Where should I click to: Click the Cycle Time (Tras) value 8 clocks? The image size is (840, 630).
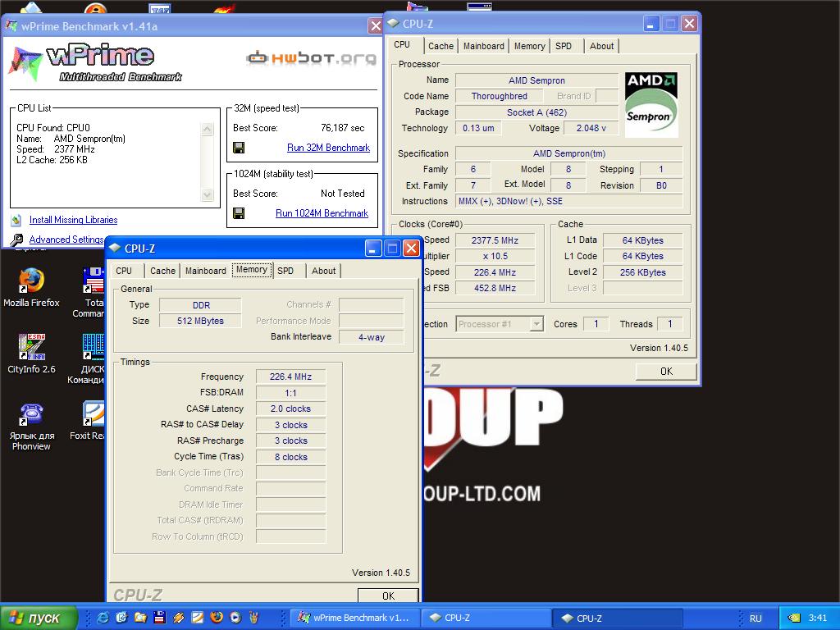pos(290,457)
